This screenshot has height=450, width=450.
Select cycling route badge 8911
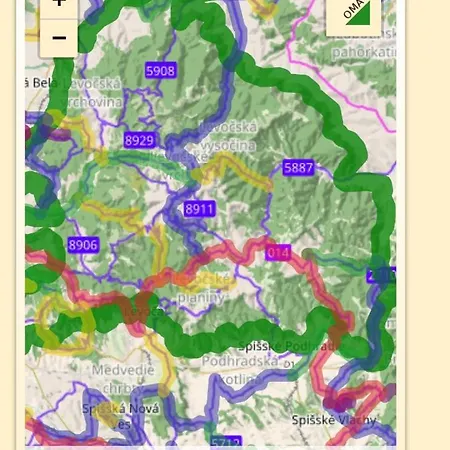click(x=199, y=209)
